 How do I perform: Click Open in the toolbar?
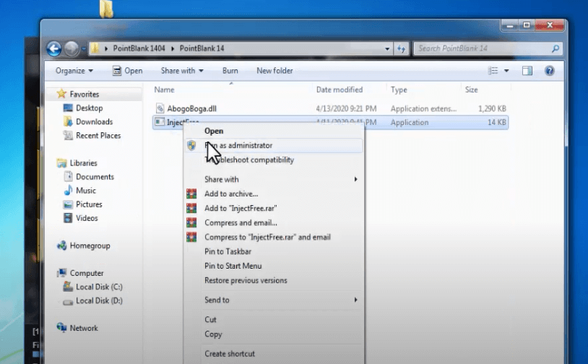(x=128, y=71)
